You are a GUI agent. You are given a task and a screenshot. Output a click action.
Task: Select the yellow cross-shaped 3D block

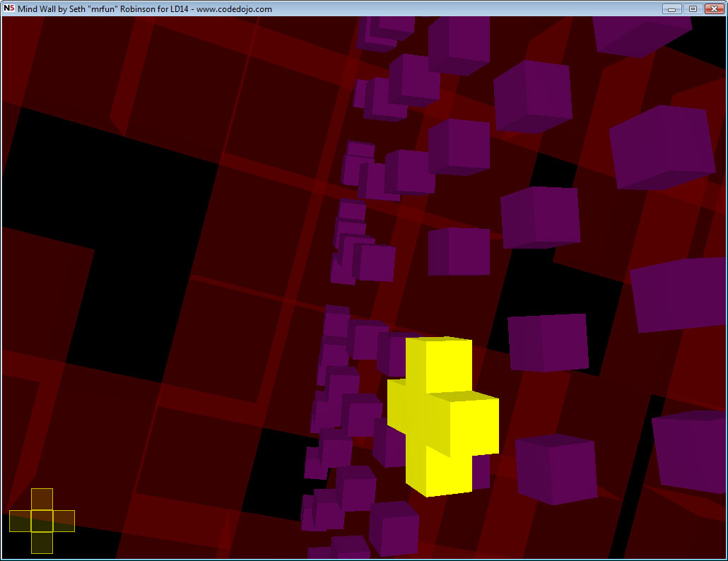tap(443, 415)
